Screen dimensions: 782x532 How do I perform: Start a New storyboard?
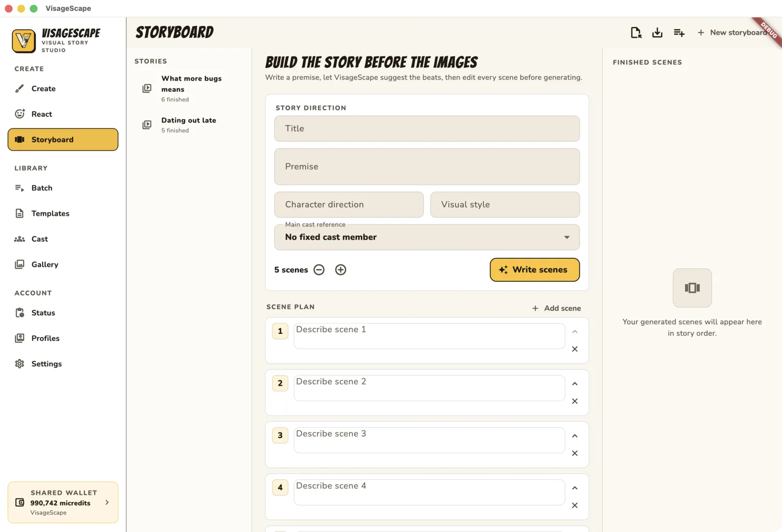pyautogui.click(x=732, y=33)
